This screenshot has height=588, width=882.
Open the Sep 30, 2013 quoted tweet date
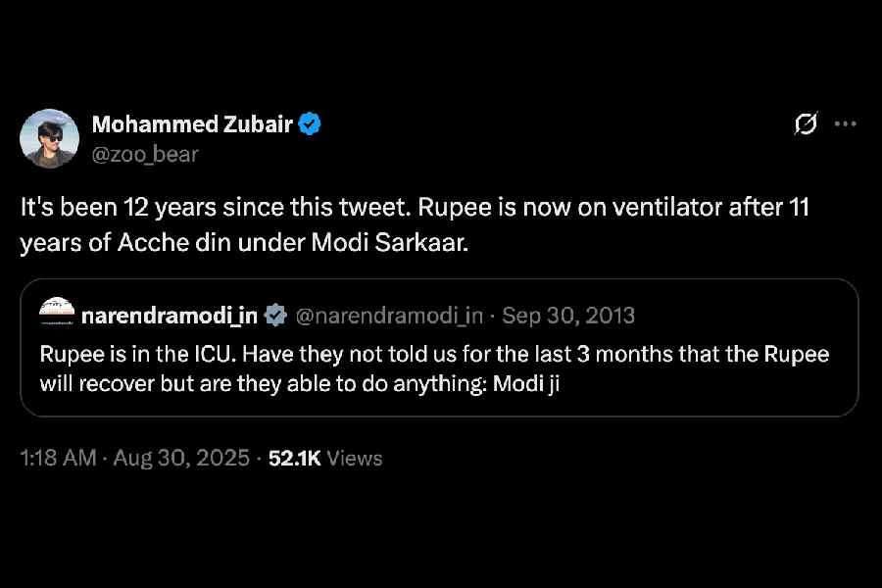coord(568,316)
